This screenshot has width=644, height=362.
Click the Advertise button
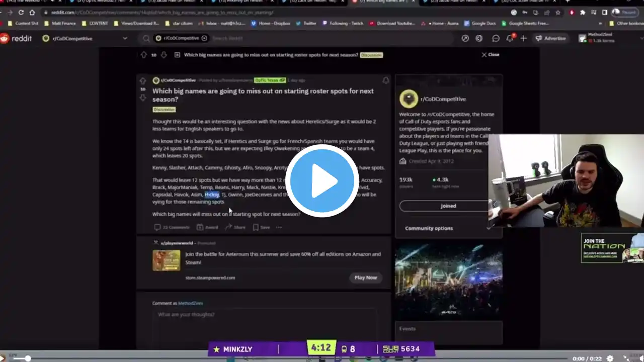click(x=550, y=38)
